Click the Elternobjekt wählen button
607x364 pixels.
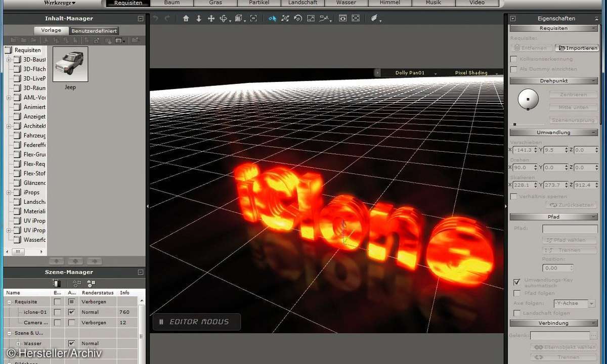click(564, 347)
